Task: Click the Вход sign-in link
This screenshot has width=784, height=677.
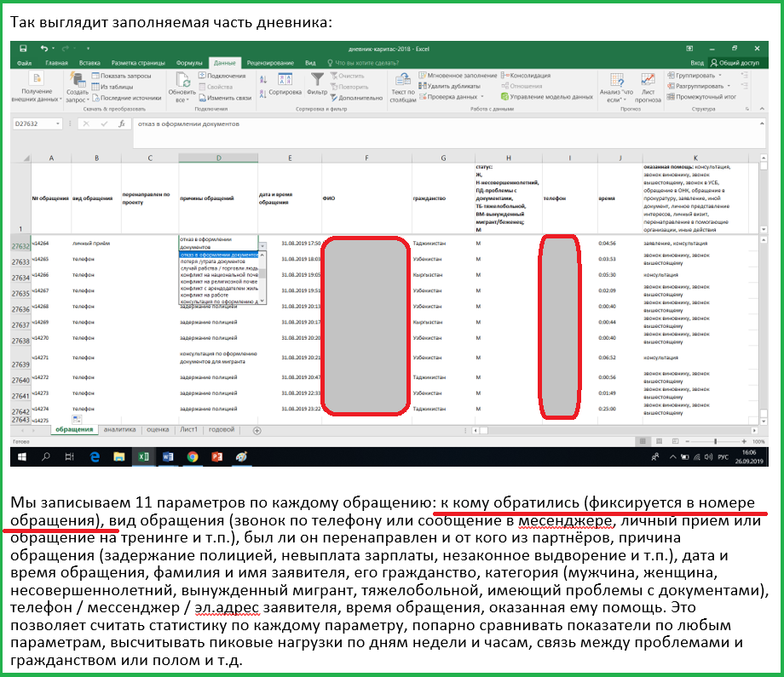Action: (697, 63)
